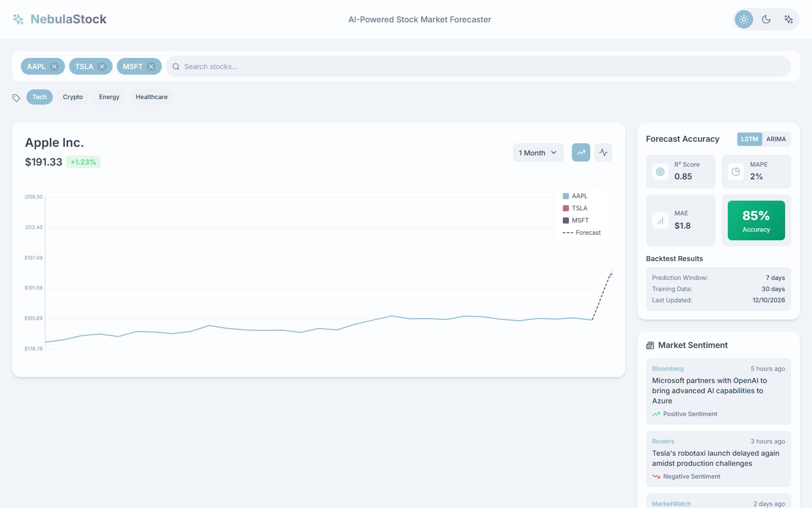Toggle TSLA series in chart legend
The image size is (812, 508).
(575, 208)
